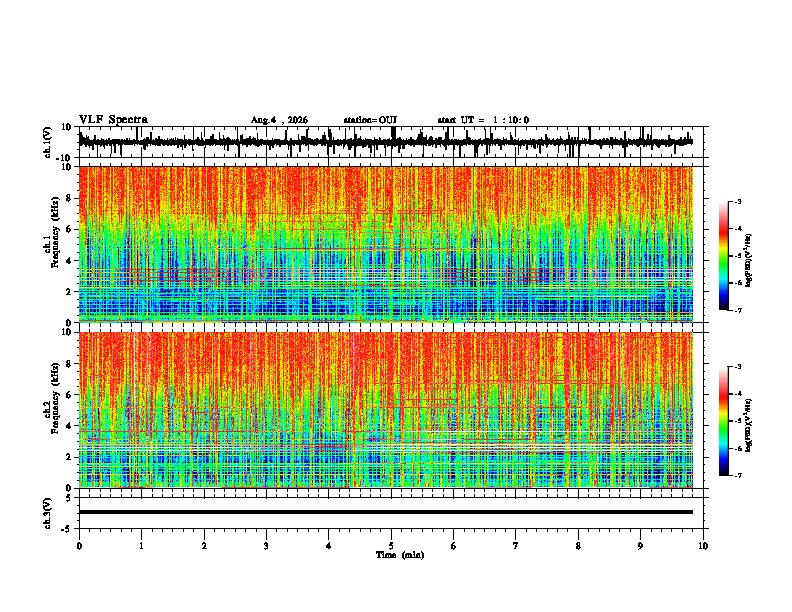Image resolution: width=792 pixels, height=612 pixels.
Task: Click the VLF Spectra title
Action: [x=113, y=120]
